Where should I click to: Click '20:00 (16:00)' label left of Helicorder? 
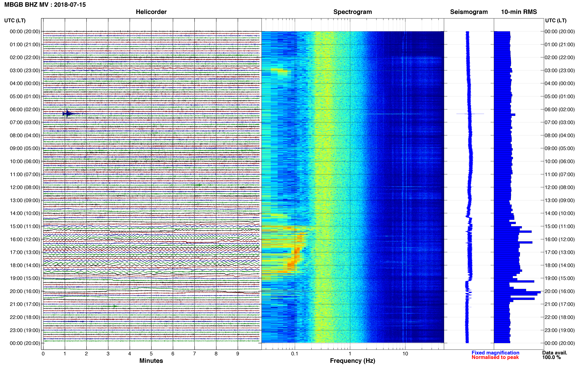click(x=25, y=291)
